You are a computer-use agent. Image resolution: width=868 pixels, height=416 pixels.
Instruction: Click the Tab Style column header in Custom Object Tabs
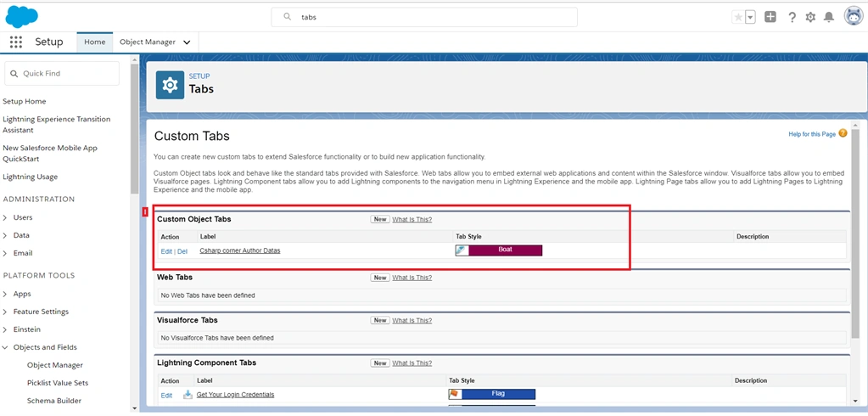tap(468, 237)
